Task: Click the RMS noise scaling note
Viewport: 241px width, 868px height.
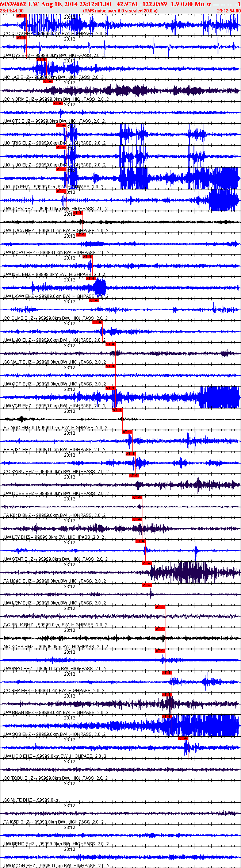Action: (120, 11)
